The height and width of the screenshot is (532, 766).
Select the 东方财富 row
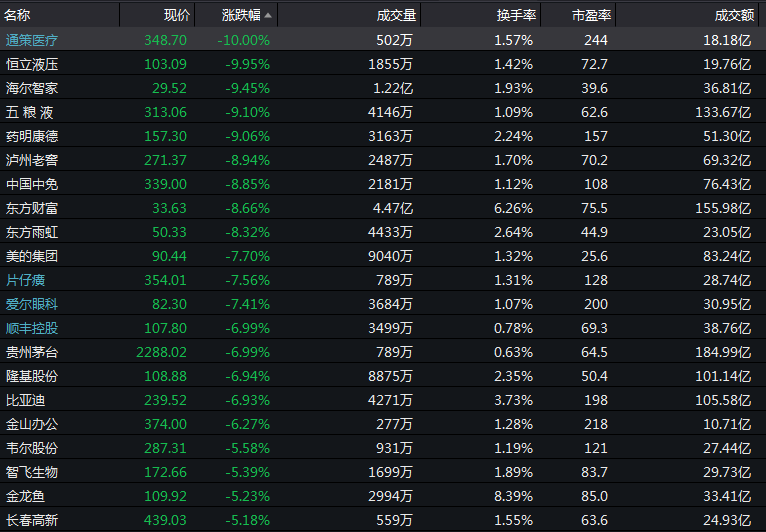32,208
